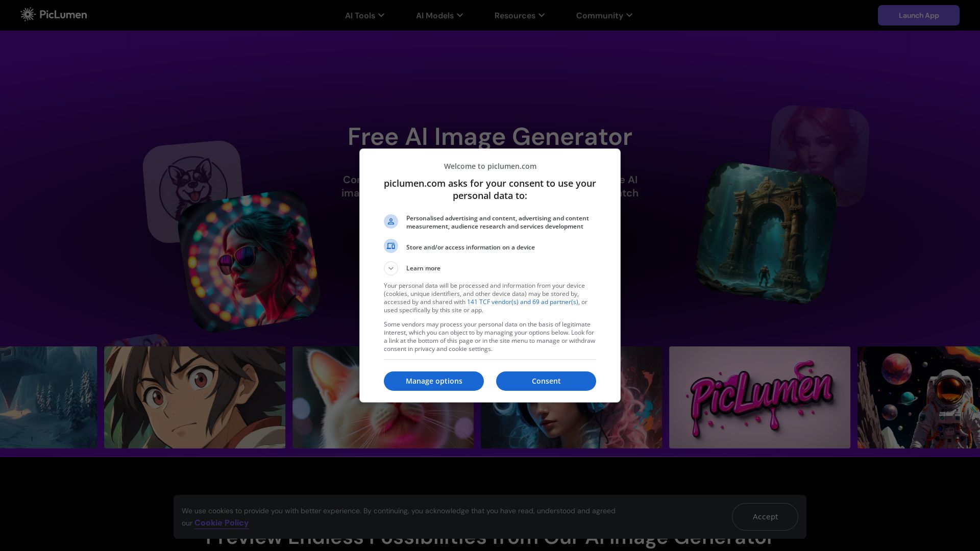Expand the Resources menu

(x=519, y=15)
